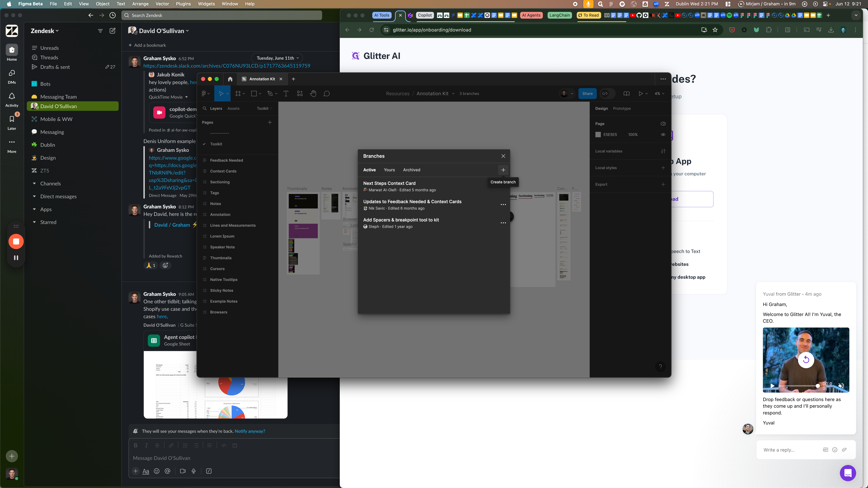Image resolution: width=868 pixels, height=488 pixels.
Task: Open the Threads view in Slack
Action: tap(49, 58)
